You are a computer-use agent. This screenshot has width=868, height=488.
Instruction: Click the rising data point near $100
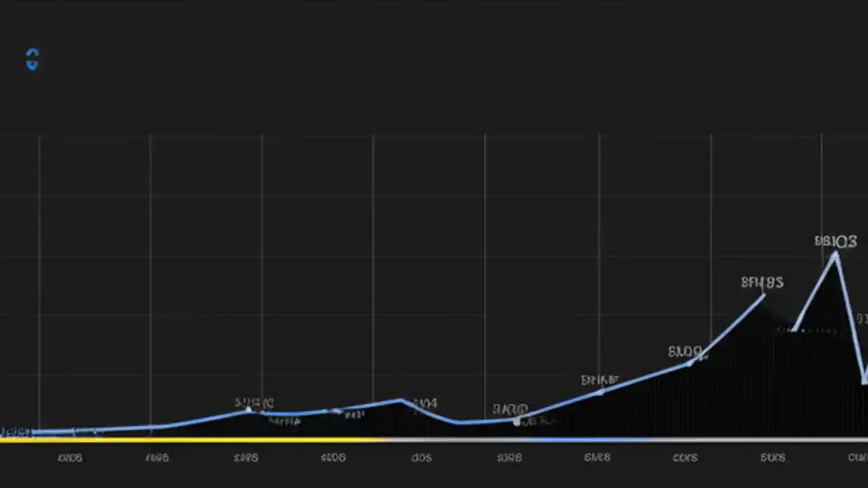pos(600,392)
